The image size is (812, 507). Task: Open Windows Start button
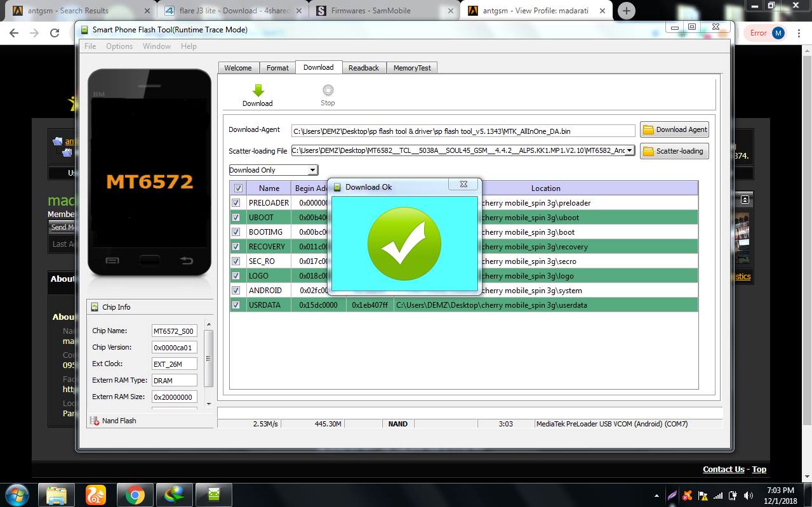tap(17, 494)
